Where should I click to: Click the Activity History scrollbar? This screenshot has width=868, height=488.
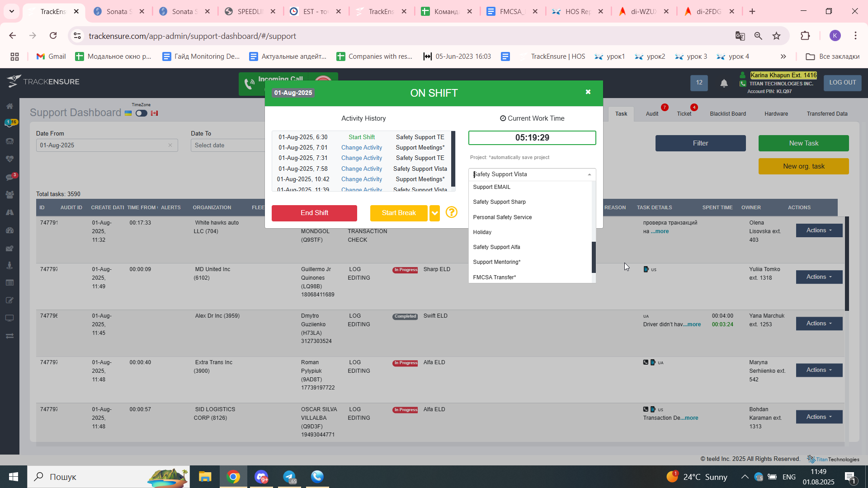(453, 159)
